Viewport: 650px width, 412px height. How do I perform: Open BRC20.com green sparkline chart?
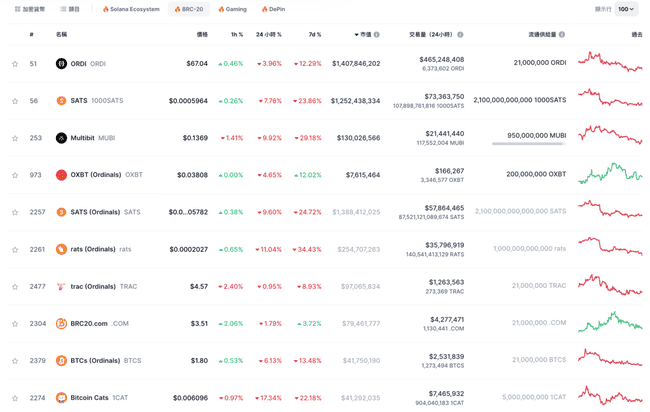pos(610,322)
